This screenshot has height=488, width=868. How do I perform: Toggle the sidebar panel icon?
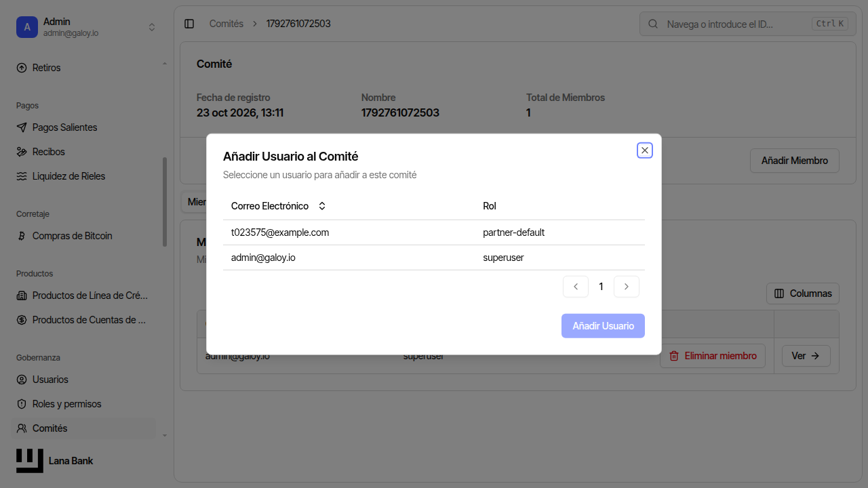click(x=189, y=24)
